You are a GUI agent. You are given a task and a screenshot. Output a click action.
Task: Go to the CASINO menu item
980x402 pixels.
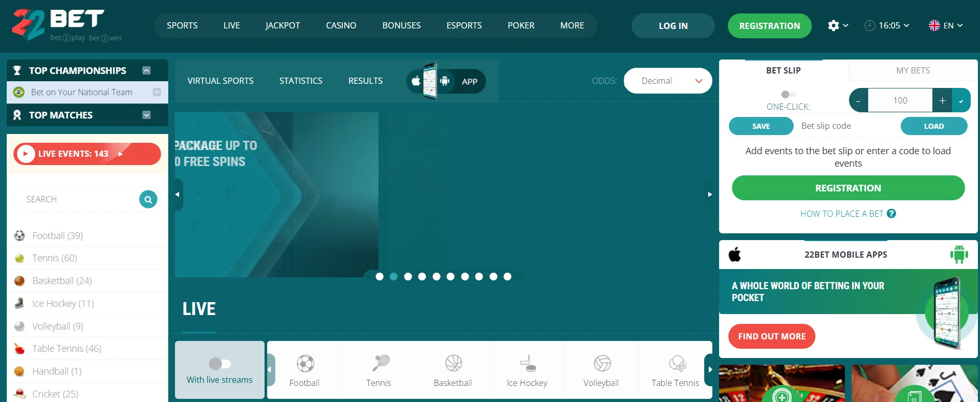(x=341, y=25)
